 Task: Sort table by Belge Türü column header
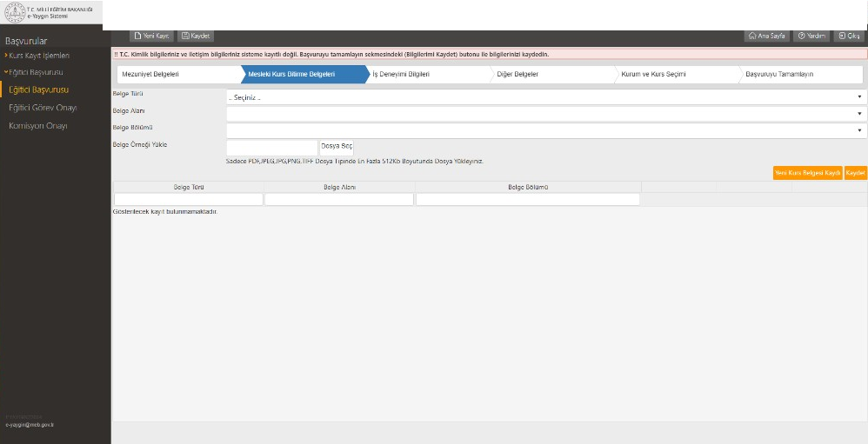[x=189, y=187]
